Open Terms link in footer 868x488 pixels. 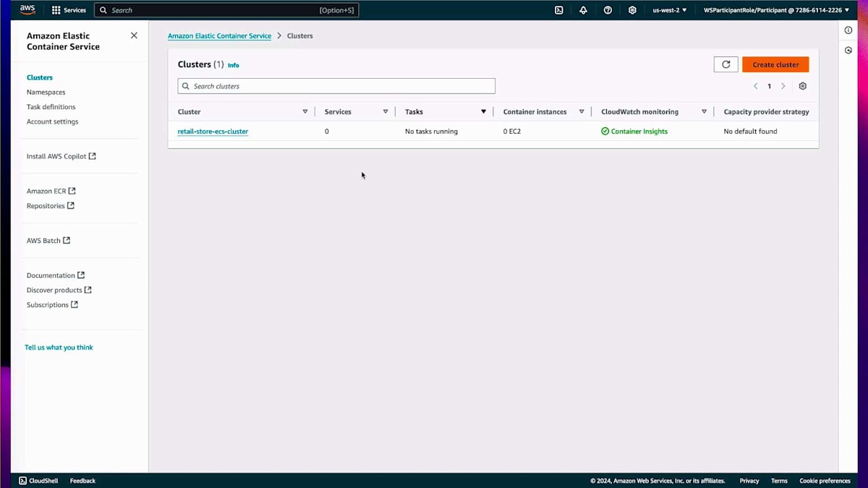click(779, 481)
